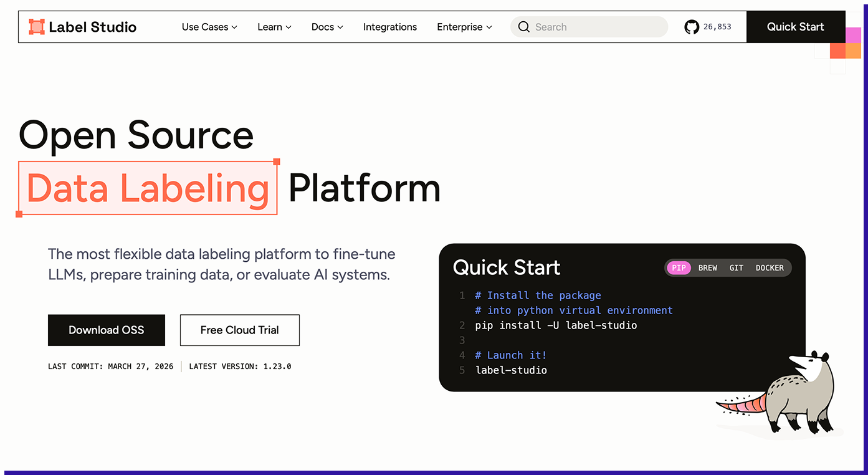Click the 'Open Source' heading text
This screenshot has width=868, height=475.
click(x=136, y=135)
